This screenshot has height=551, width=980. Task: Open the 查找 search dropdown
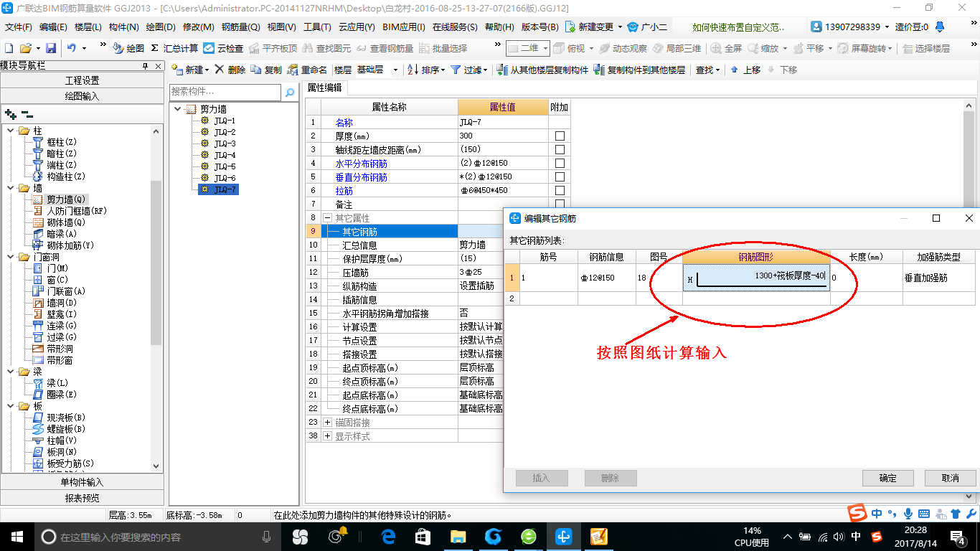click(x=707, y=70)
